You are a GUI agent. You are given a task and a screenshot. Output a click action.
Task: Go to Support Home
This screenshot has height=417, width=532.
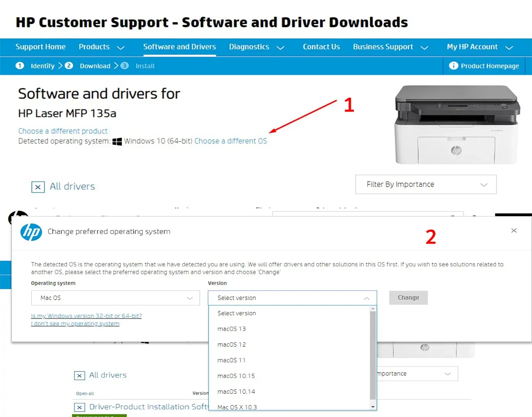[41, 47]
